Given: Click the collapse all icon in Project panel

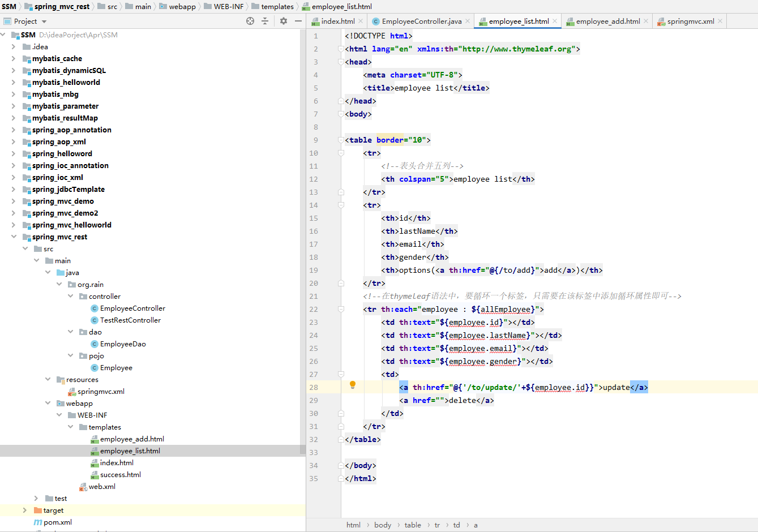Looking at the screenshot, I should (x=265, y=21).
